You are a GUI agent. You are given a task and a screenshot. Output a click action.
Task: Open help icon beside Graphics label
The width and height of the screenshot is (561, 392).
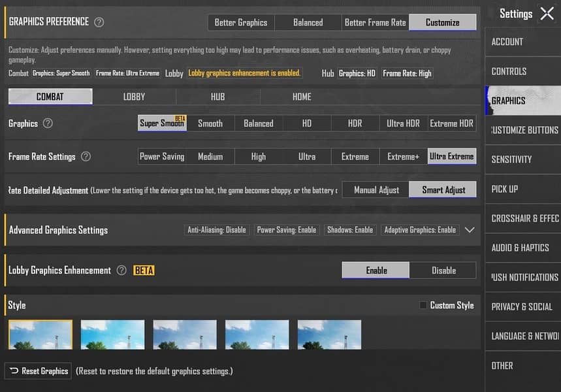48,123
